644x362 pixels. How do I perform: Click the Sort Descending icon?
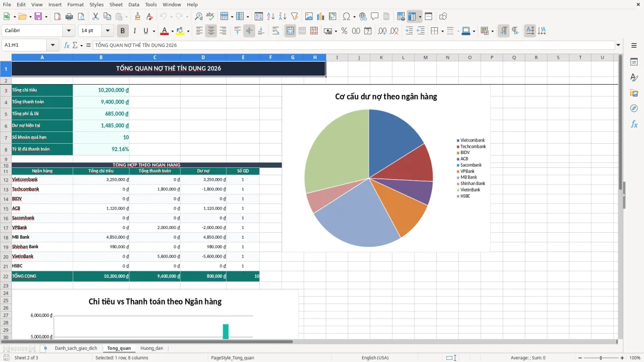coord(282,17)
